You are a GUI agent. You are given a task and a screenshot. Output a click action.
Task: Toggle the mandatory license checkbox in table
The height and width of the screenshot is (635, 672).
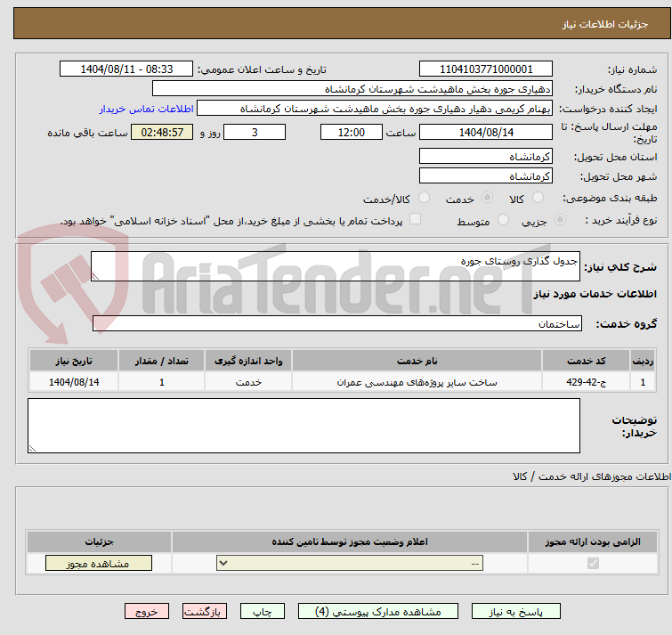tap(593, 564)
